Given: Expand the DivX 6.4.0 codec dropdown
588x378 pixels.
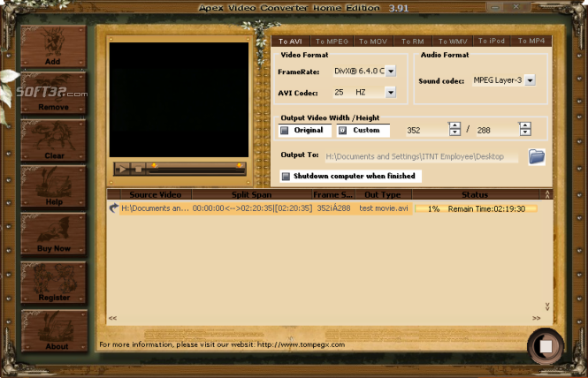Looking at the screenshot, I should tap(390, 71).
